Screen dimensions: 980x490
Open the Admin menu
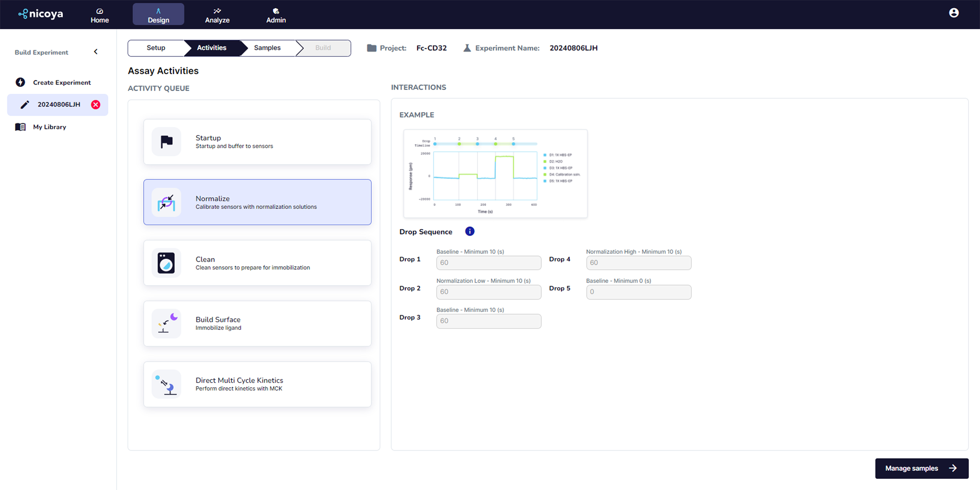pos(276,15)
